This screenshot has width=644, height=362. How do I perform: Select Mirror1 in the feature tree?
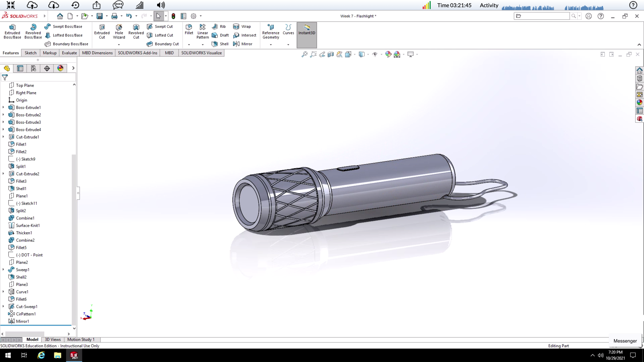[x=22, y=321]
